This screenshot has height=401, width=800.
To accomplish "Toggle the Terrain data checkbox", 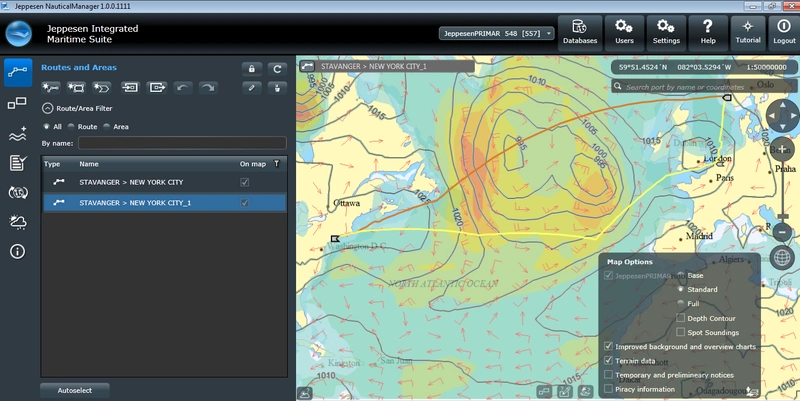I will click(608, 360).
